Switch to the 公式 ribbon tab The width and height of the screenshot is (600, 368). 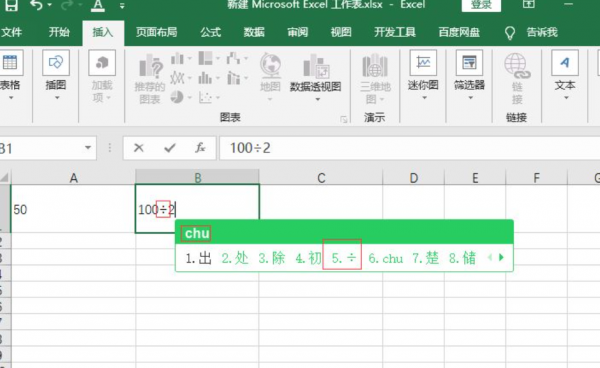(x=210, y=32)
